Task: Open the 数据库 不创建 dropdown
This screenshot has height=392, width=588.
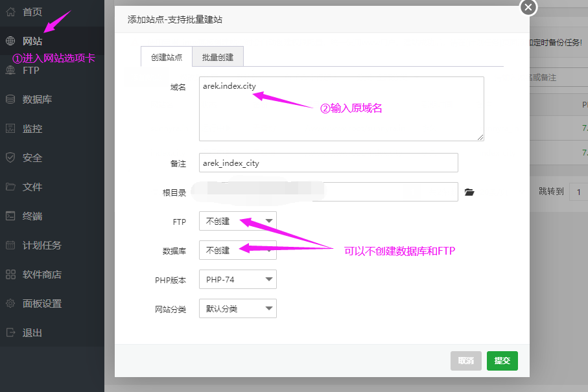Action: 238,250
